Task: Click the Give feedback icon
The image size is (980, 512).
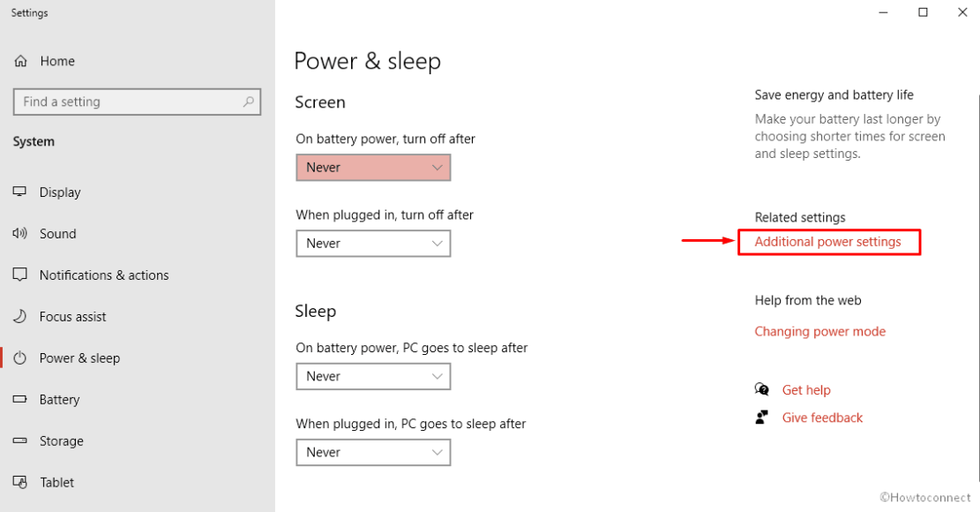Action: [760, 417]
